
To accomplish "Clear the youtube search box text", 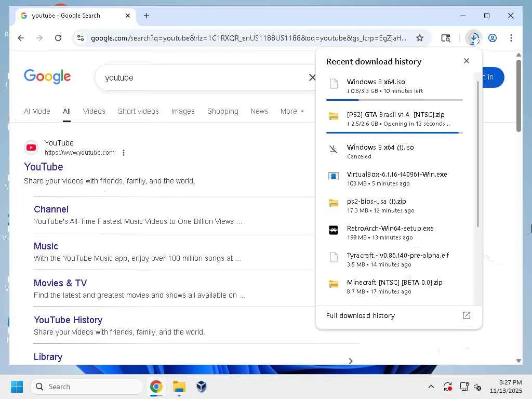I will point(312,78).
